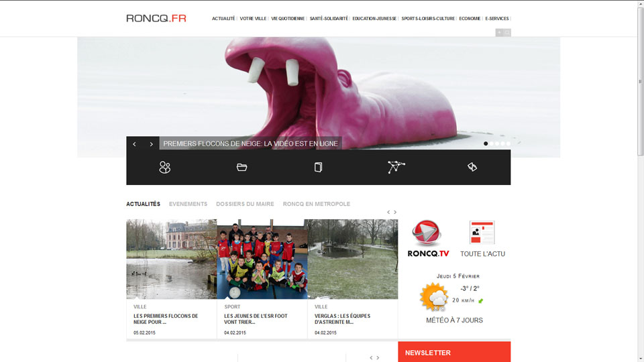Open the network map icon in dark bar

point(396,167)
